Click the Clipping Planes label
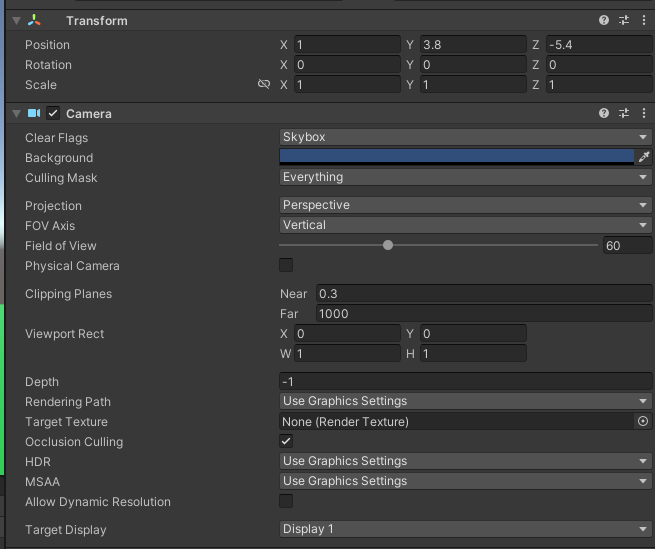This screenshot has width=655, height=549. [69, 294]
